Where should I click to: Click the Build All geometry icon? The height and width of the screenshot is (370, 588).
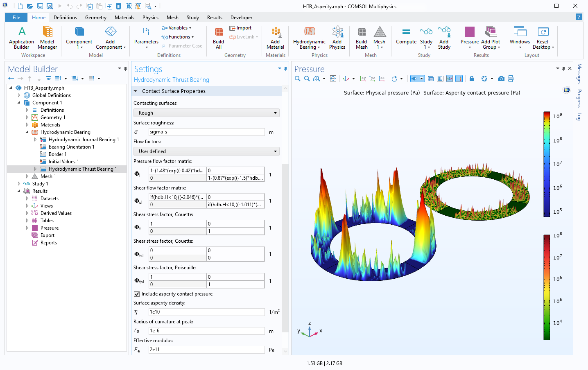(x=219, y=32)
